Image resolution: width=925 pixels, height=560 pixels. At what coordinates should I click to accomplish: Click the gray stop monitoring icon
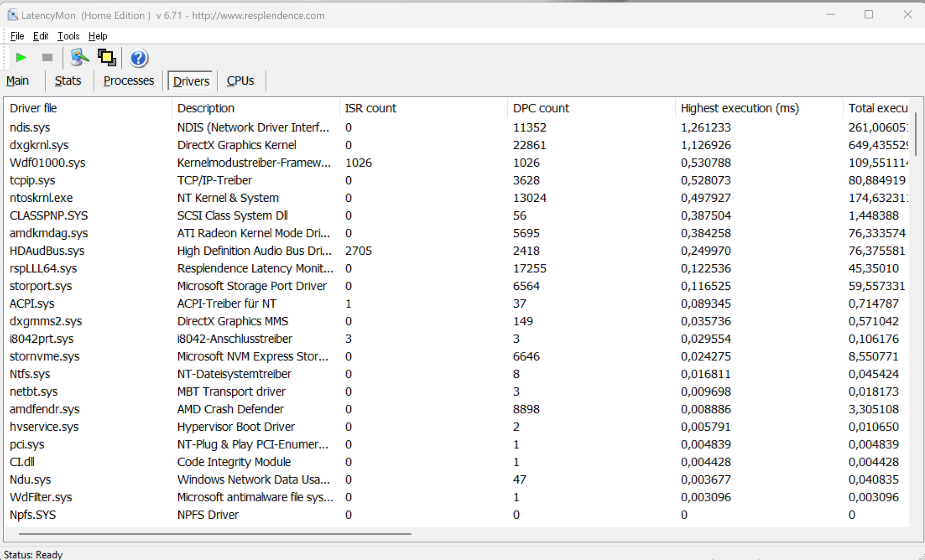(47, 58)
